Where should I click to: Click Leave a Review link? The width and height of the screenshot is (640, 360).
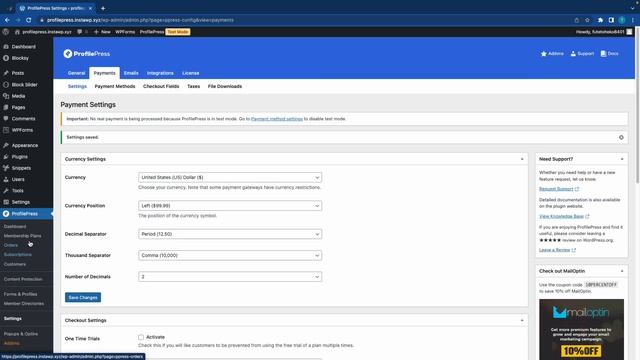[x=557, y=250]
